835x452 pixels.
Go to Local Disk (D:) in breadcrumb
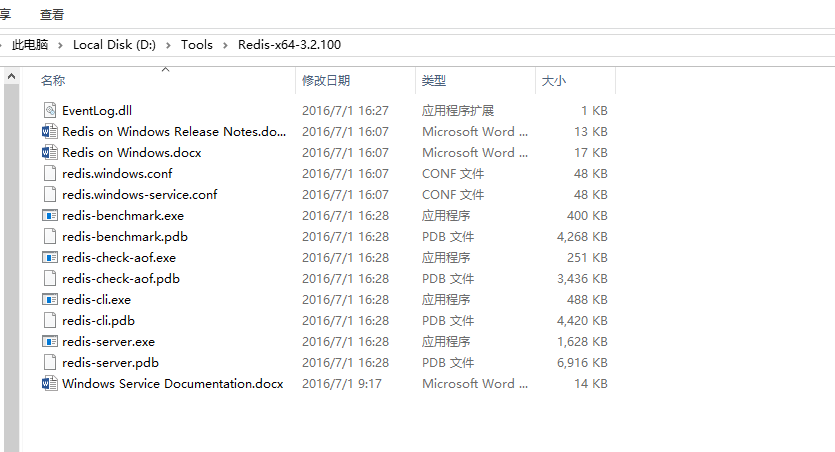114,45
